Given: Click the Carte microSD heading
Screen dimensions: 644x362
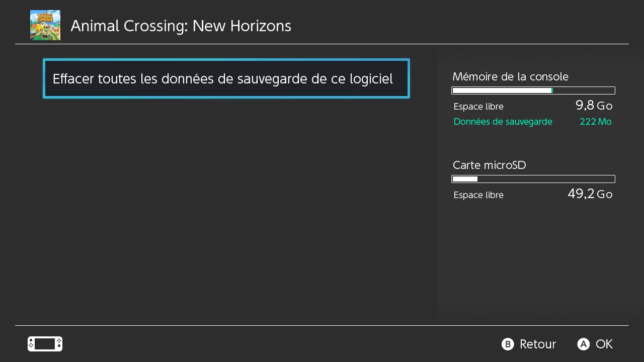Looking at the screenshot, I should point(489,165).
